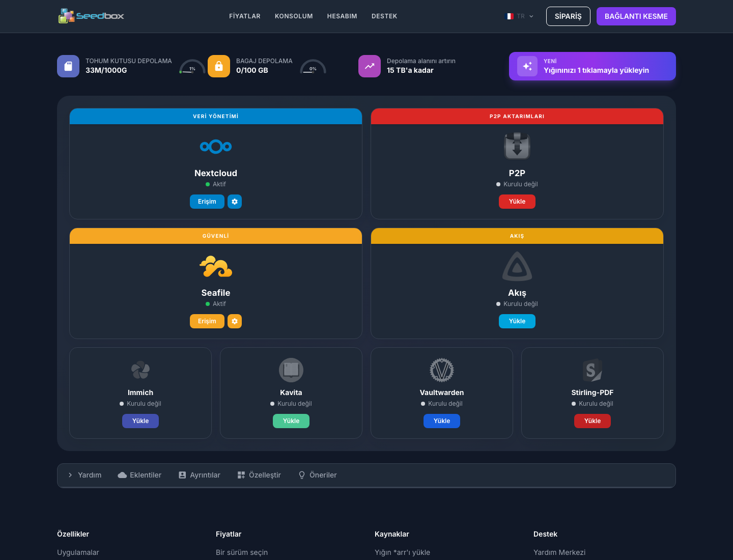Open the Yardım Merkezi footer link
This screenshot has height=560, width=733.
click(559, 552)
